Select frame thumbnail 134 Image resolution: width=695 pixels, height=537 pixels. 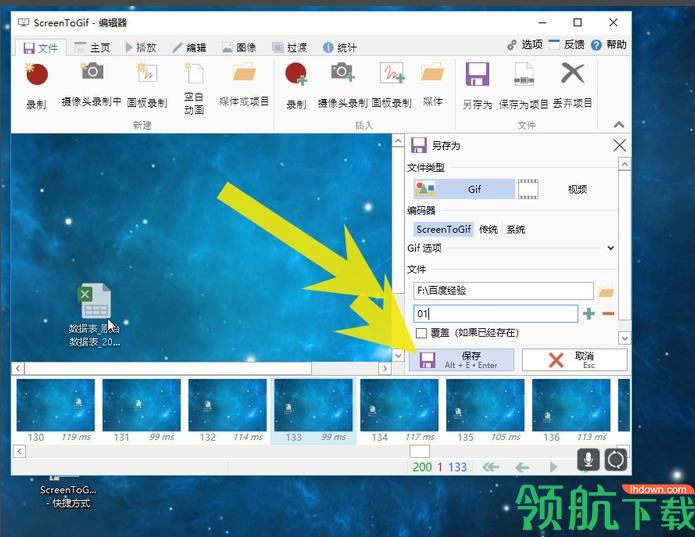[x=399, y=411]
